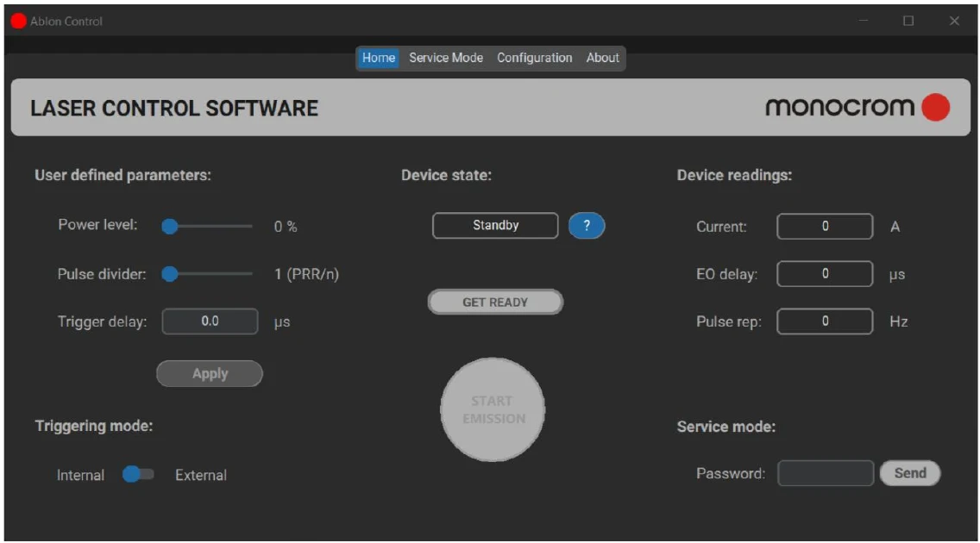The height and width of the screenshot is (543, 980).
Task: Switch to the Service Mode tab
Action: [446, 58]
